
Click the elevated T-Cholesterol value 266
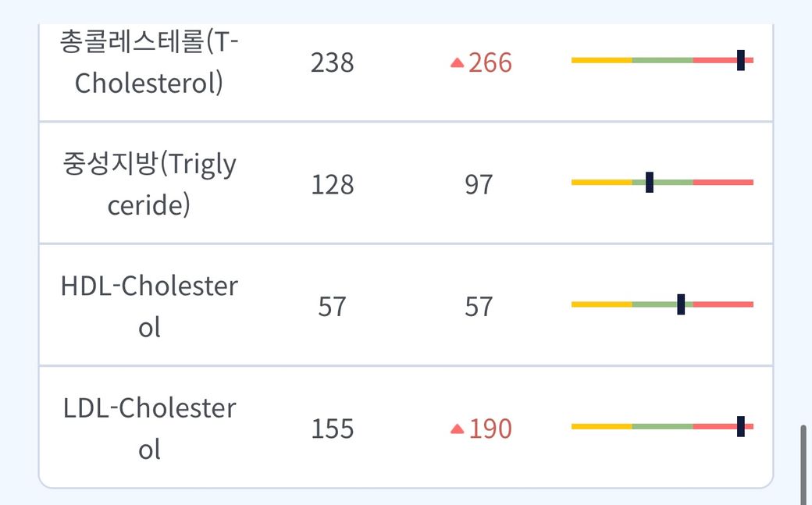490,62
